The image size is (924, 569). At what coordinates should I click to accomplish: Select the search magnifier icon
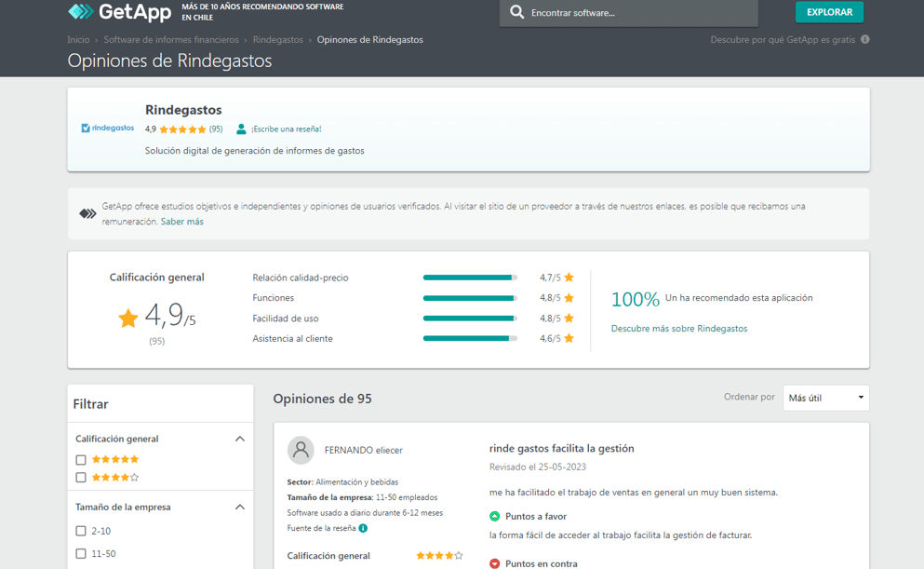pyautogui.click(x=517, y=12)
